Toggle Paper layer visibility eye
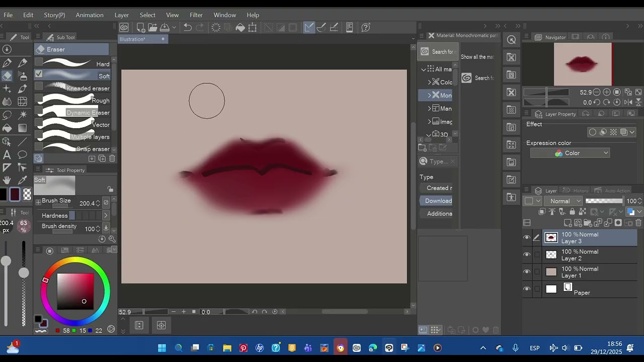Image resolution: width=644 pixels, height=362 pixels. click(527, 289)
